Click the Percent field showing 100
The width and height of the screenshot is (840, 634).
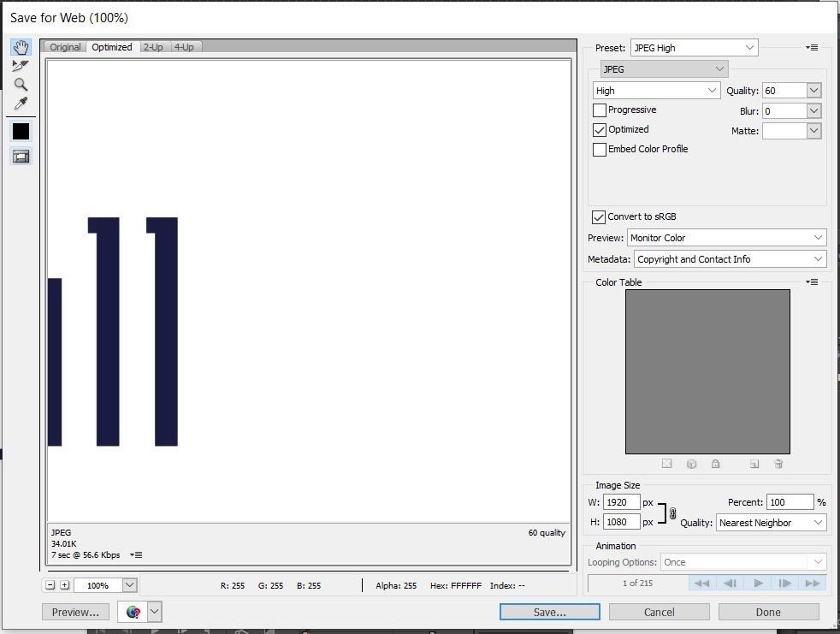coord(790,502)
